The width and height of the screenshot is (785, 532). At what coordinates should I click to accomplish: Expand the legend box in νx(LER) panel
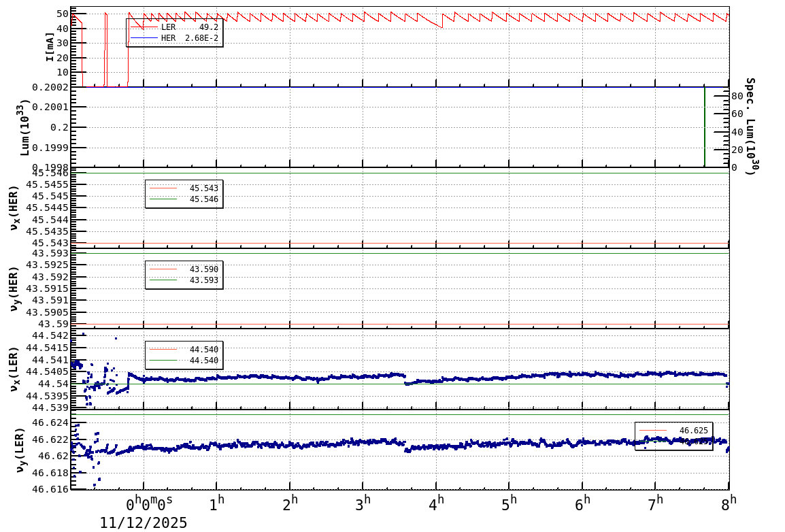[x=182, y=354]
